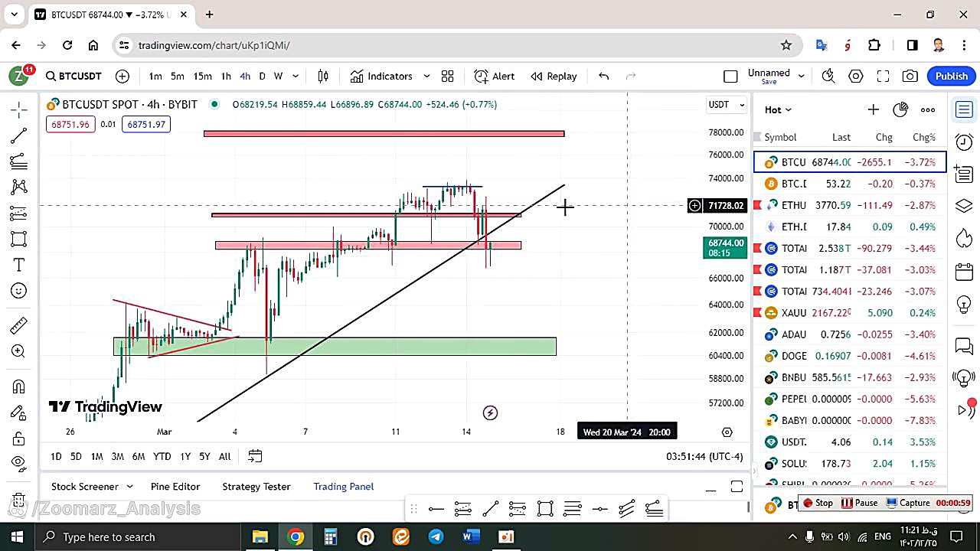Open the go-to-date calendar icon
This screenshot has height=551, width=980.
(x=255, y=456)
